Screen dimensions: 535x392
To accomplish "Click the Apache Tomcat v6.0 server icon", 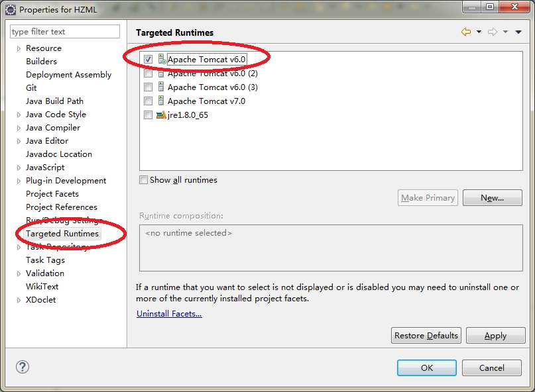I will click(162, 60).
